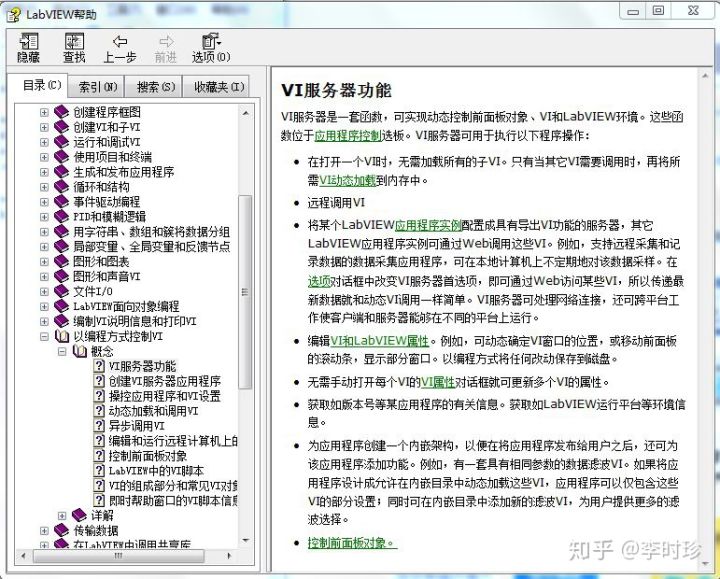Screen dimensions: 720x579
Task: Open the VI属性 dialog link
Action: click(x=438, y=382)
